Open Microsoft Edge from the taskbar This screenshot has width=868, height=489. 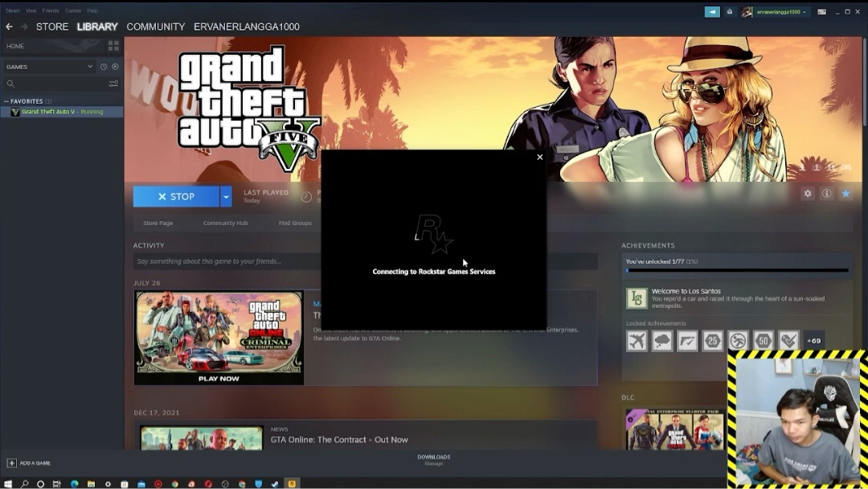[74, 483]
